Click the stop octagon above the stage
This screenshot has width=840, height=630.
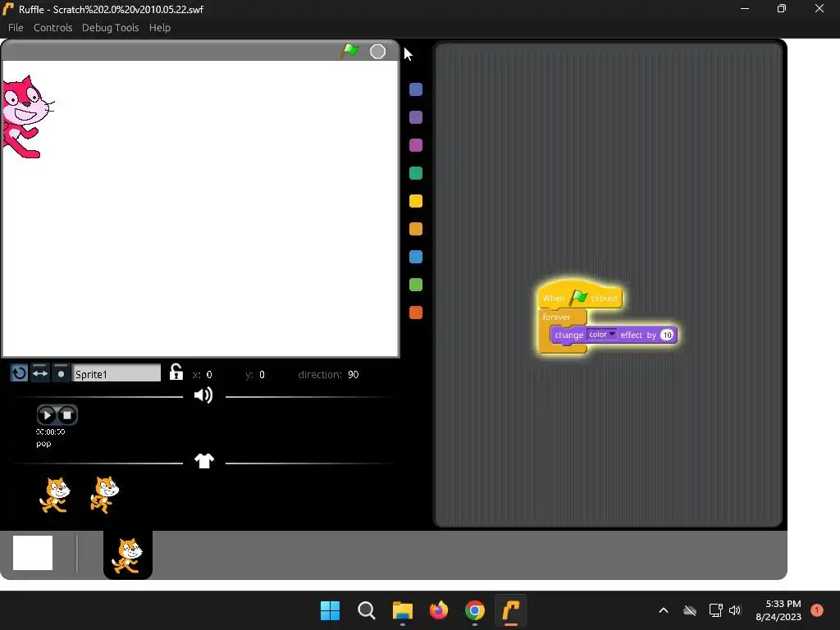[377, 52]
